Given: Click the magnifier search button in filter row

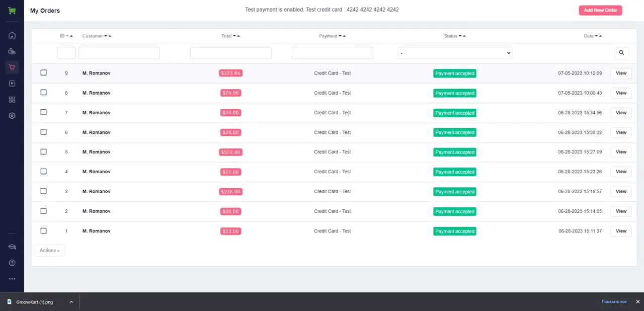Looking at the screenshot, I should point(621,52).
